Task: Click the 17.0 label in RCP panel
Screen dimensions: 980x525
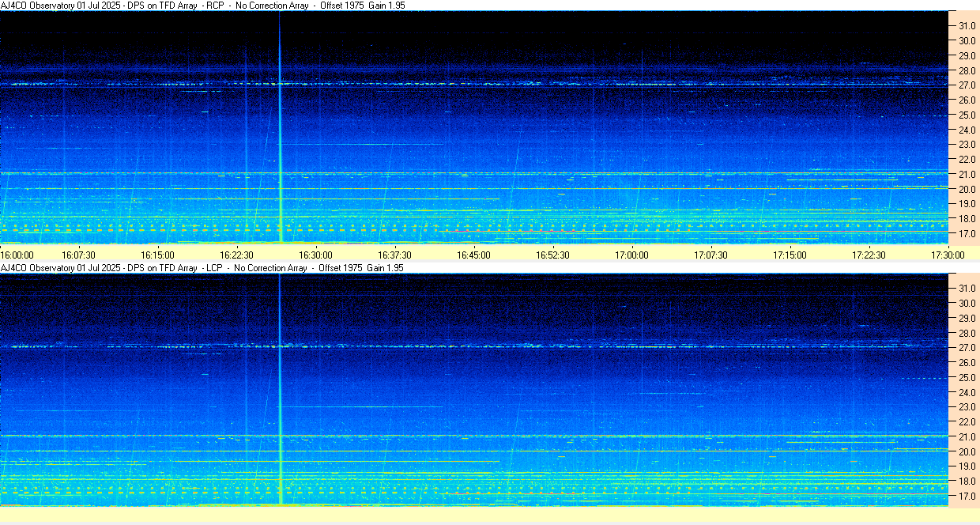Action: [x=967, y=234]
